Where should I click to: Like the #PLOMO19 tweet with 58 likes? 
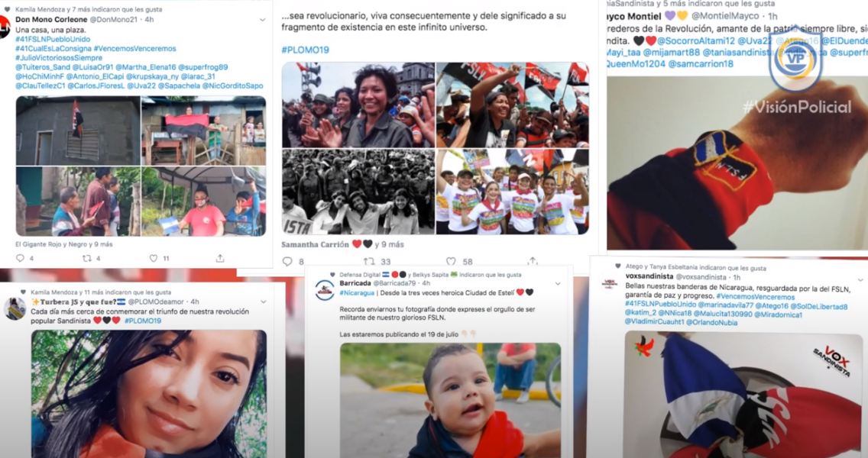coord(451,262)
